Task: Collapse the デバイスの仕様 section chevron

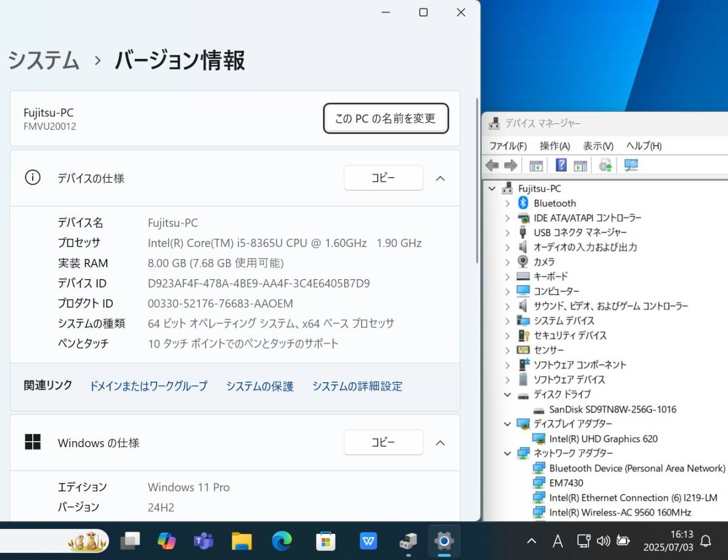Action: (x=440, y=178)
